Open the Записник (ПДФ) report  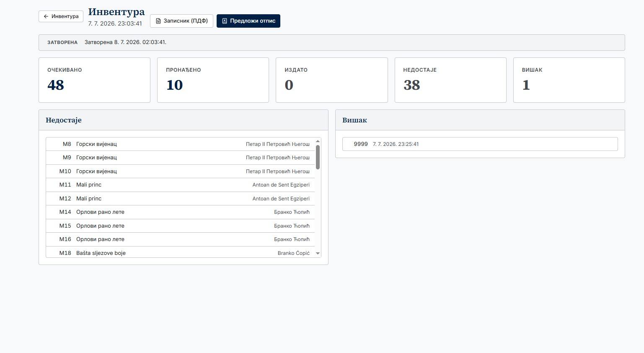(x=181, y=21)
